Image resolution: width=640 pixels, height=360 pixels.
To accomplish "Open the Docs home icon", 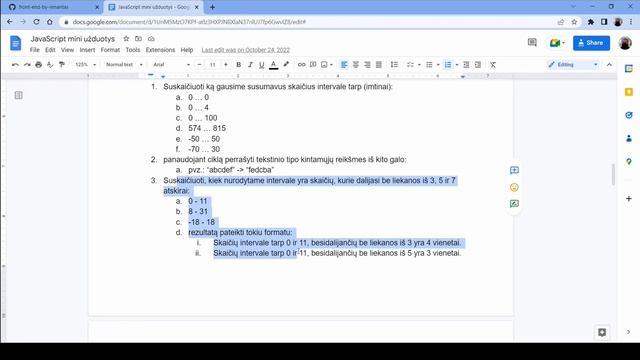I will pos(16,43).
